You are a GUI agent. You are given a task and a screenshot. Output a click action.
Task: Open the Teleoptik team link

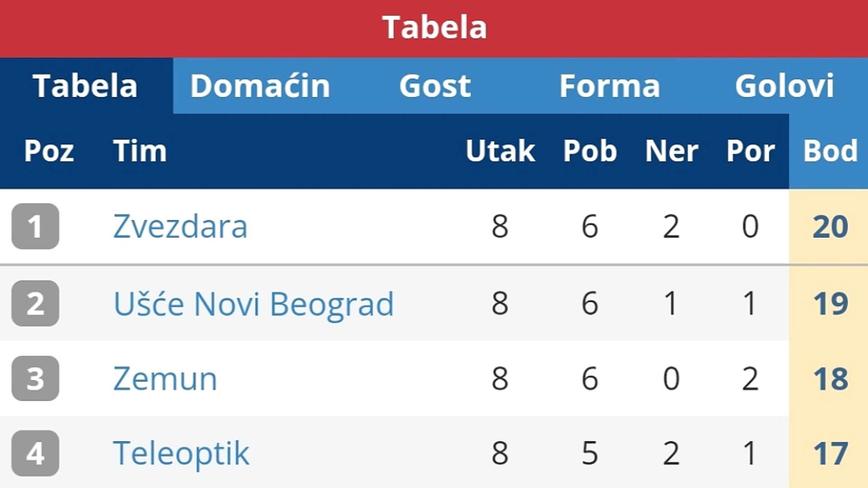click(x=181, y=453)
